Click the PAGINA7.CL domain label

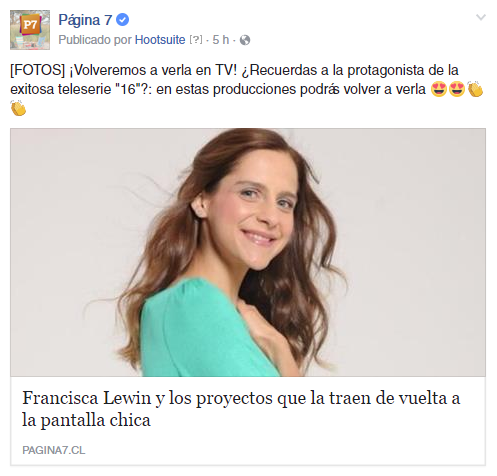(x=54, y=450)
